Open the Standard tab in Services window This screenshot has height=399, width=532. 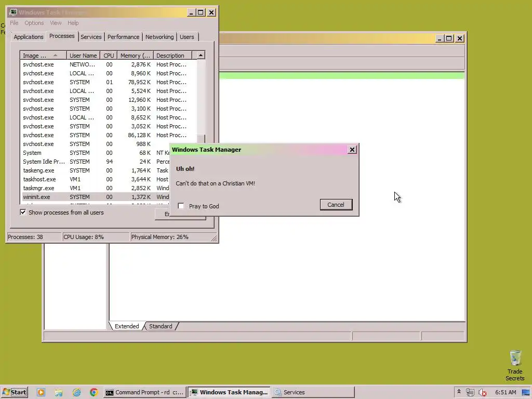tap(161, 326)
